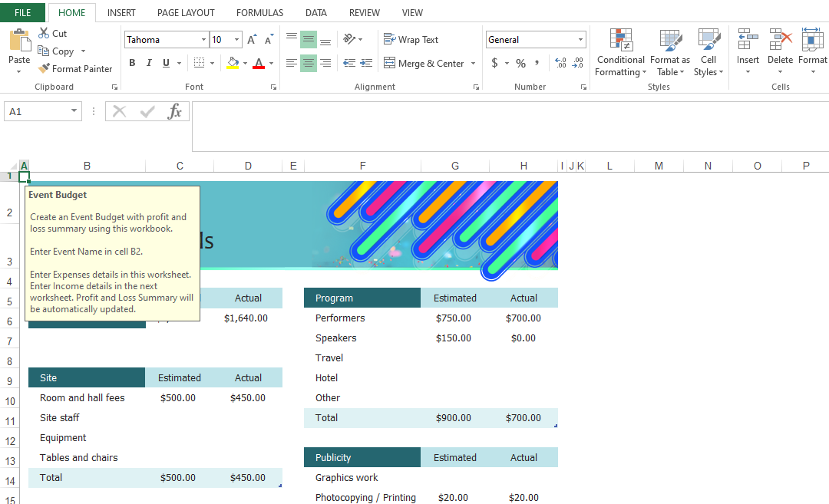Click the Decrease Indent icon
This screenshot has height=504, width=829.
click(x=349, y=63)
